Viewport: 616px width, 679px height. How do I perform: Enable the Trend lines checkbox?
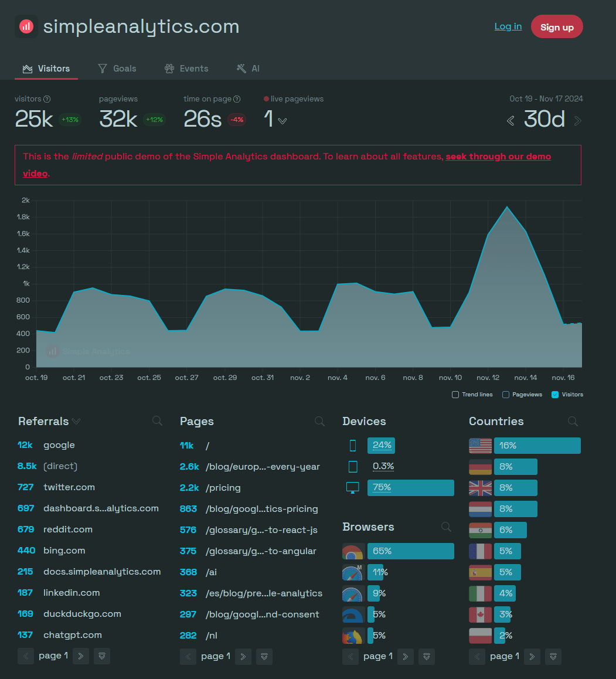click(x=455, y=395)
